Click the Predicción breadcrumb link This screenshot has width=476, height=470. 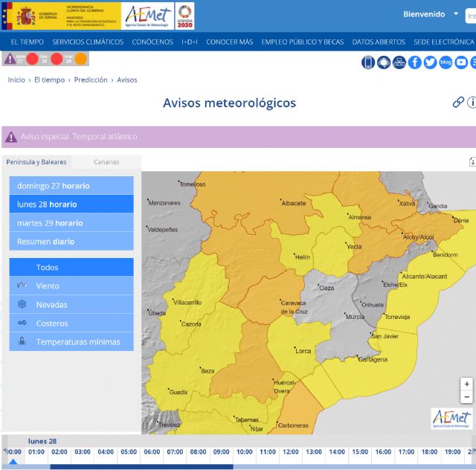(x=91, y=80)
